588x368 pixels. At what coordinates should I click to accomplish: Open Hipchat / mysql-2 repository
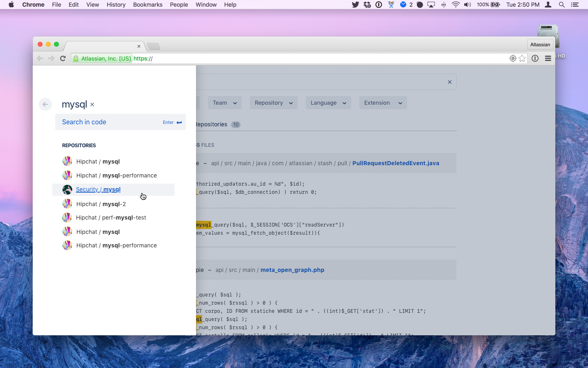(x=101, y=204)
